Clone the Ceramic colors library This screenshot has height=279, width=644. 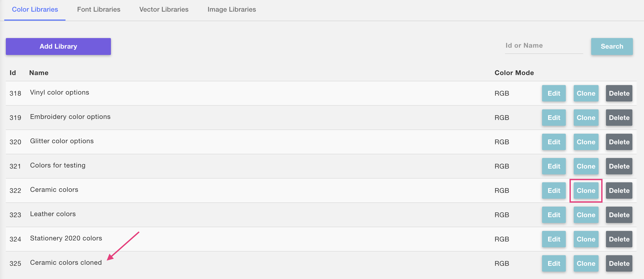(586, 190)
